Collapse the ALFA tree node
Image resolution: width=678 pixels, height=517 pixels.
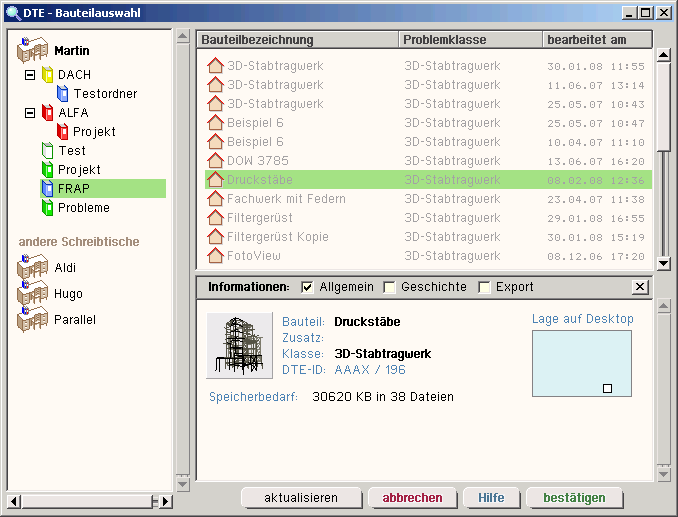pyautogui.click(x=29, y=113)
